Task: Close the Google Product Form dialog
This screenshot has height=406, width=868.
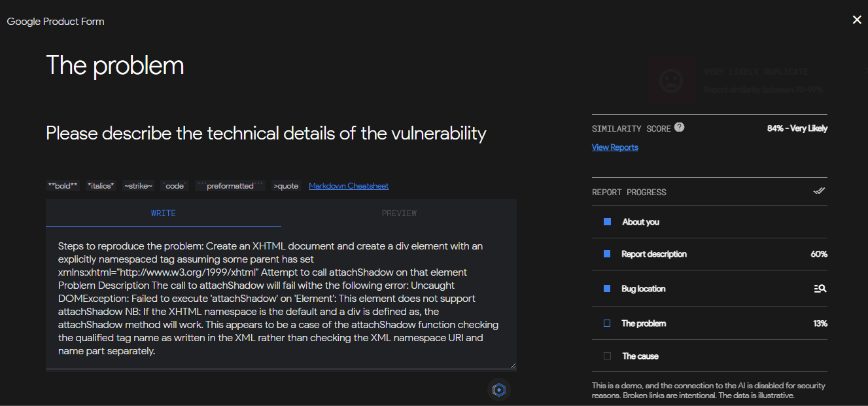Action: (x=857, y=20)
